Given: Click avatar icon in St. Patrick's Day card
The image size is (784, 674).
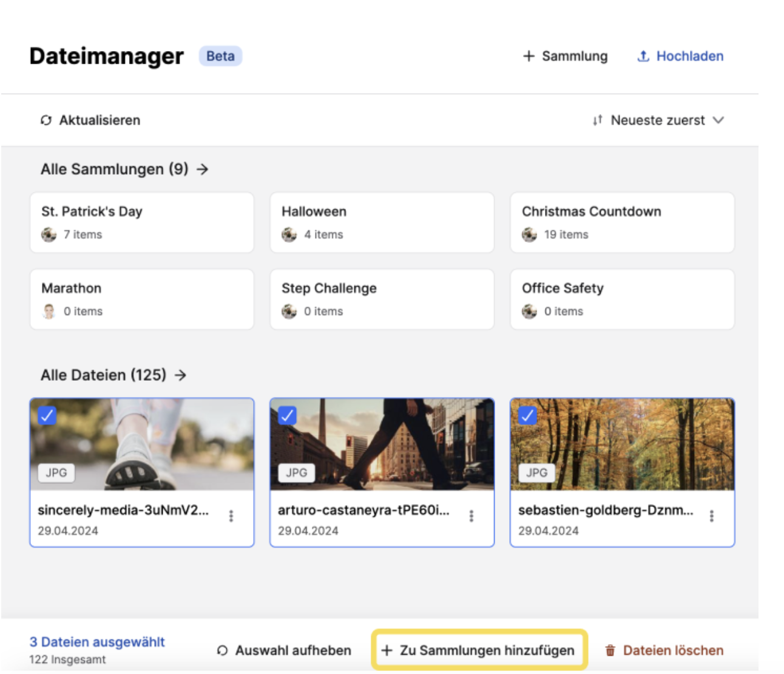Looking at the screenshot, I should pos(49,234).
